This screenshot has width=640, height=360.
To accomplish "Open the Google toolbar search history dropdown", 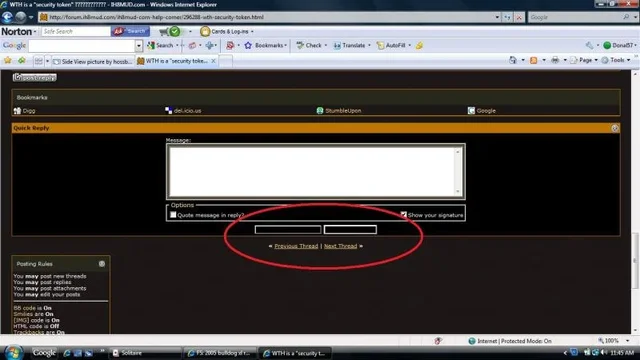I will tap(139, 45).
